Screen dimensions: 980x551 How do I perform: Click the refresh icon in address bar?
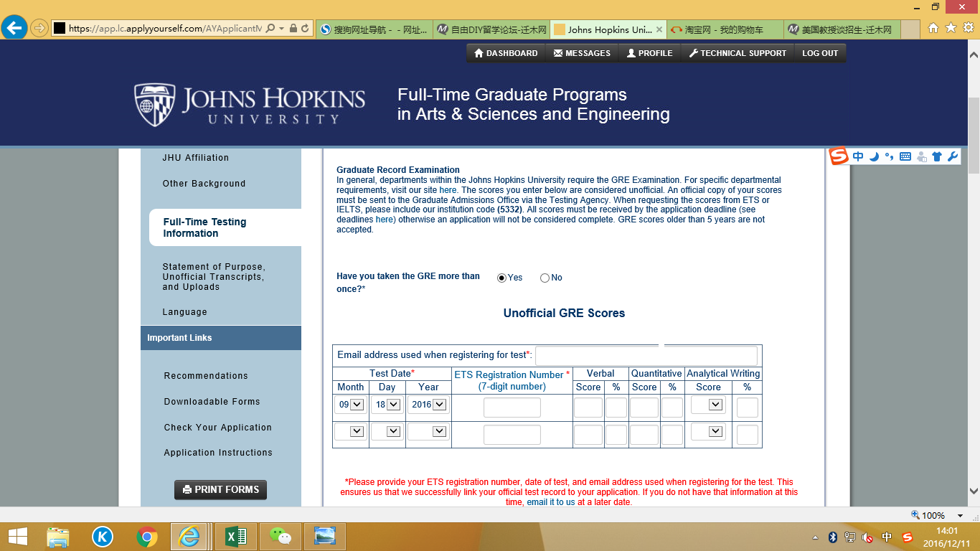click(x=305, y=29)
